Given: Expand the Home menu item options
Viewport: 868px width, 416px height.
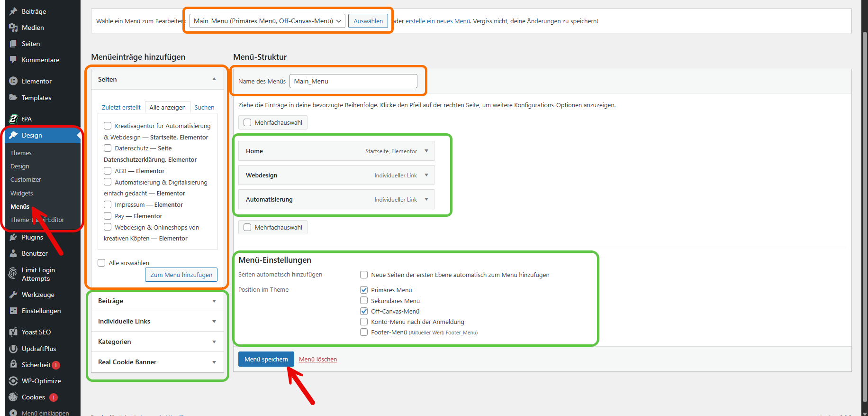Looking at the screenshot, I should (x=426, y=151).
